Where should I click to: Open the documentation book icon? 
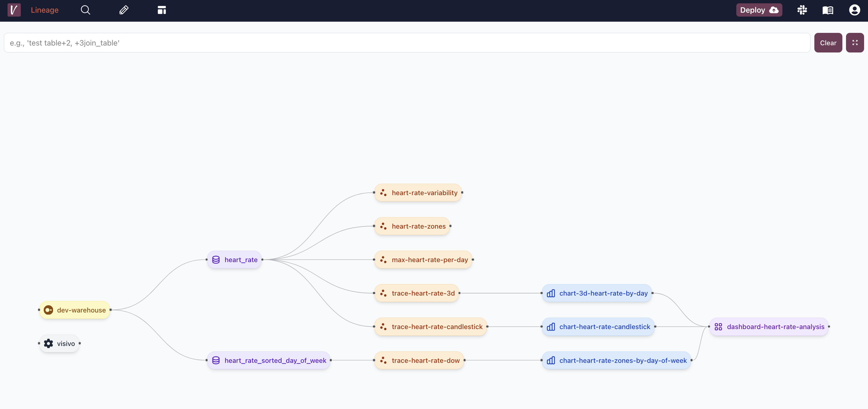coord(828,10)
